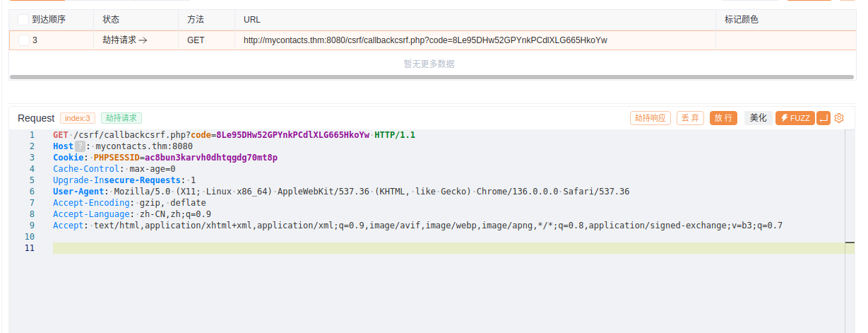
Task: Click the index:3 tag
Action: tap(78, 118)
